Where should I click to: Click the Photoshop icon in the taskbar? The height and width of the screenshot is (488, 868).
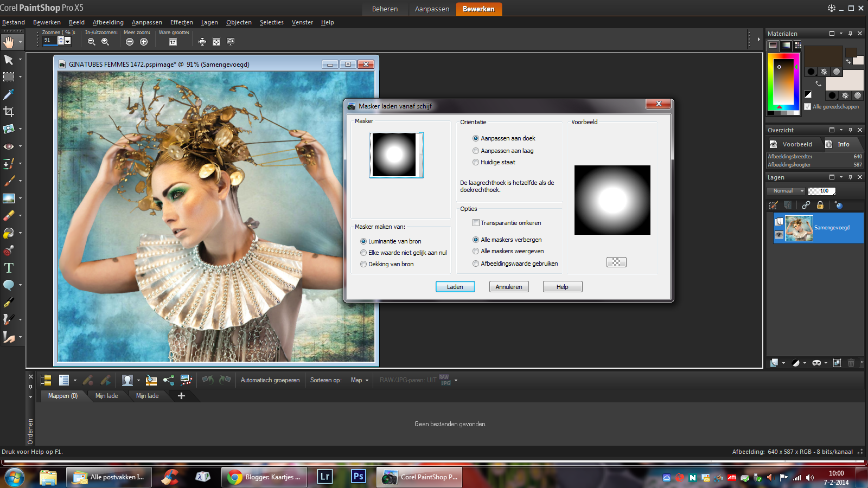[358, 477]
